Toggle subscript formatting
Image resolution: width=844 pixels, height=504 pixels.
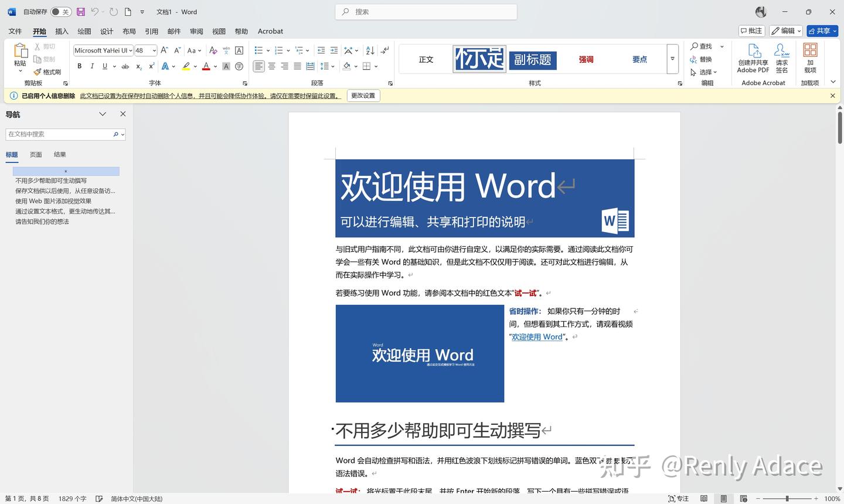[x=139, y=66]
